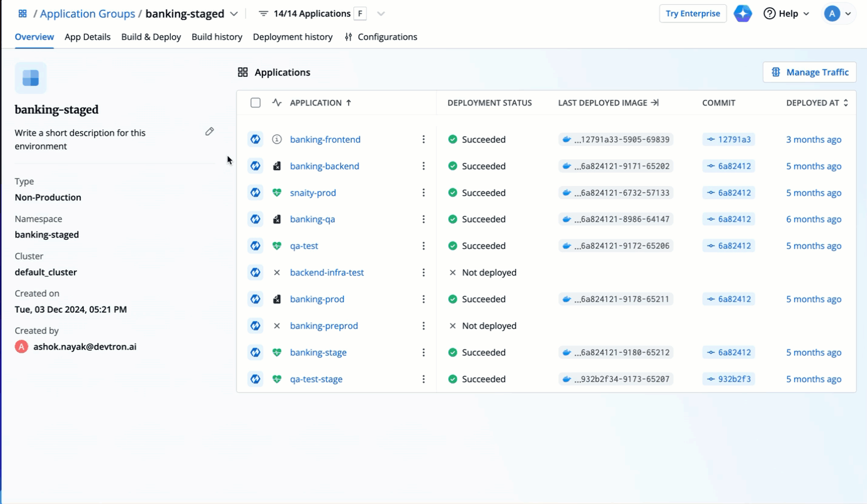Tick the select-all applications checkbox
867x504 pixels.
coord(255,103)
